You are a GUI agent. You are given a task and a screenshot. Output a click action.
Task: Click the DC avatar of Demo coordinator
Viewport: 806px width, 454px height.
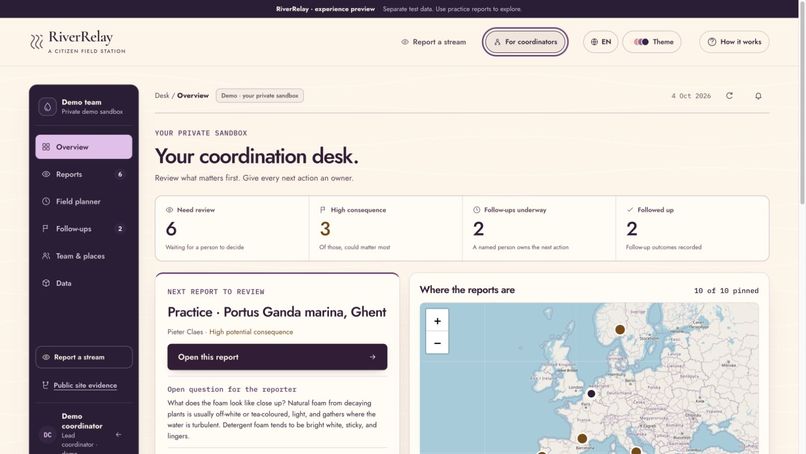click(x=47, y=434)
